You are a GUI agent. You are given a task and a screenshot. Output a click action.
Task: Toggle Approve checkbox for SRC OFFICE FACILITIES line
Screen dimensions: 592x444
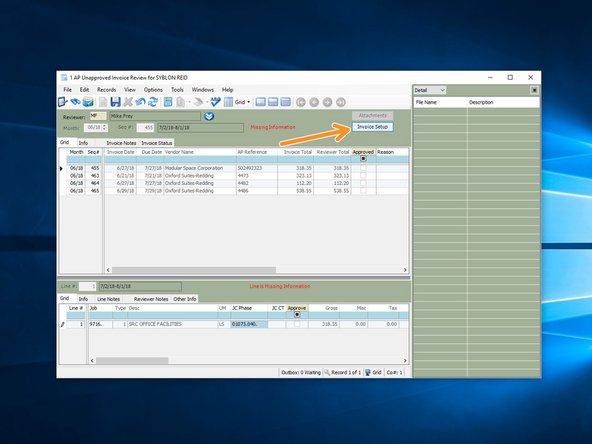click(297, 324)
